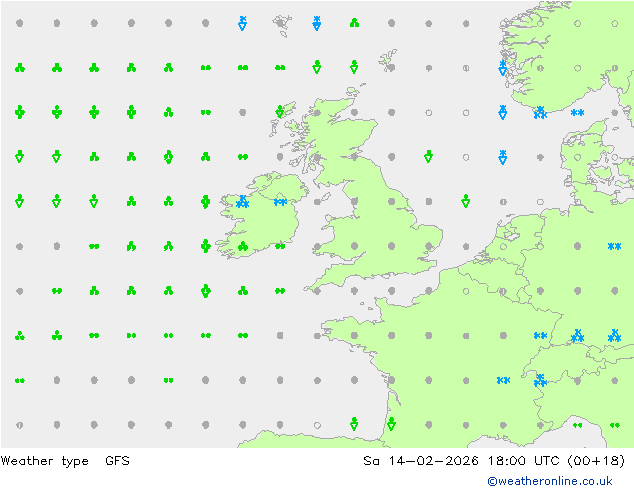Select the green shower symbol on the Outer Hebrides
The width and height of the screenshot is (634, 490).
(280, 111)
